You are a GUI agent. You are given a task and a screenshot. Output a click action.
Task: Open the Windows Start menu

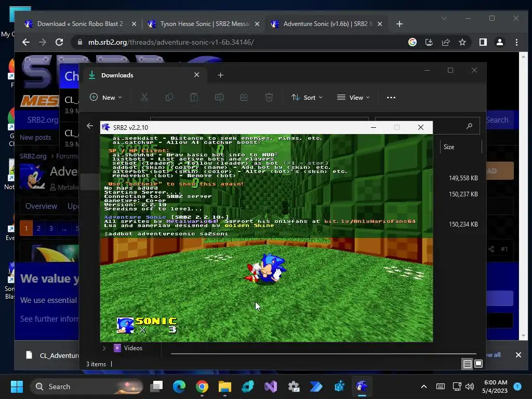click(x=17, y=387)
